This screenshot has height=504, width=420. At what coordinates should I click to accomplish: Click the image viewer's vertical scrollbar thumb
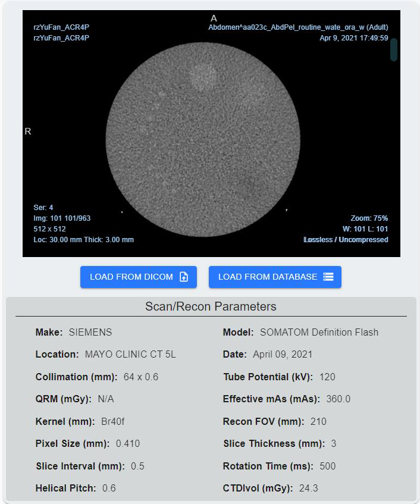click(x=393, y=50)
